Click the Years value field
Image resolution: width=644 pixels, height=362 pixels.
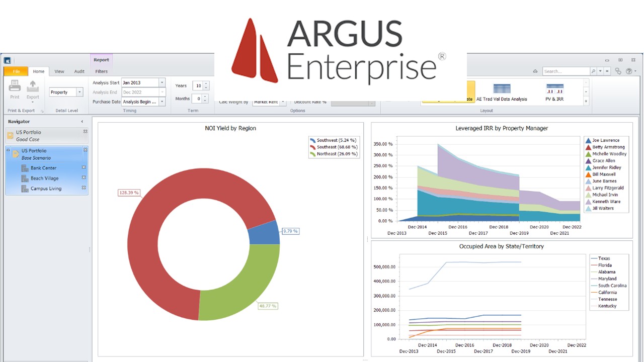click(198, 86)
